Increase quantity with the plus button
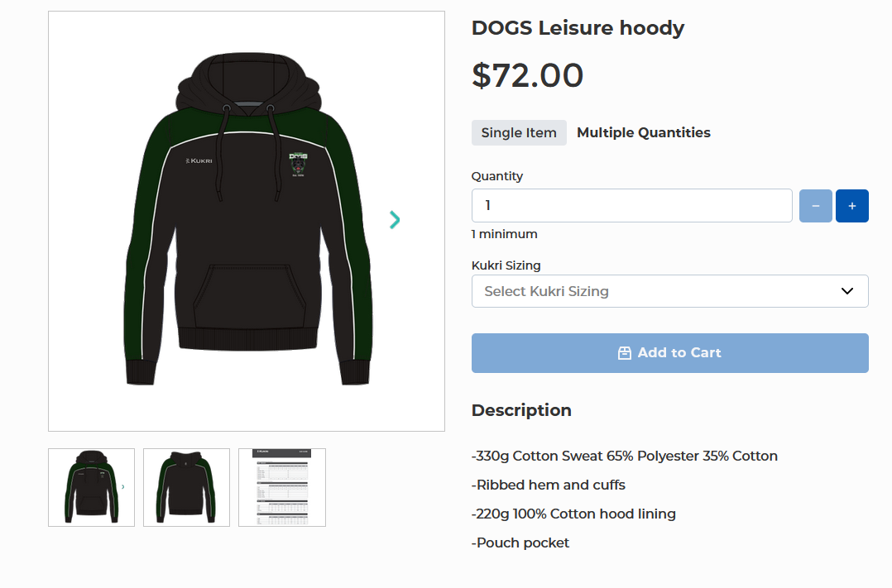Image resolution: width=892 pixels, height=588 pixels. click(851, 206)
